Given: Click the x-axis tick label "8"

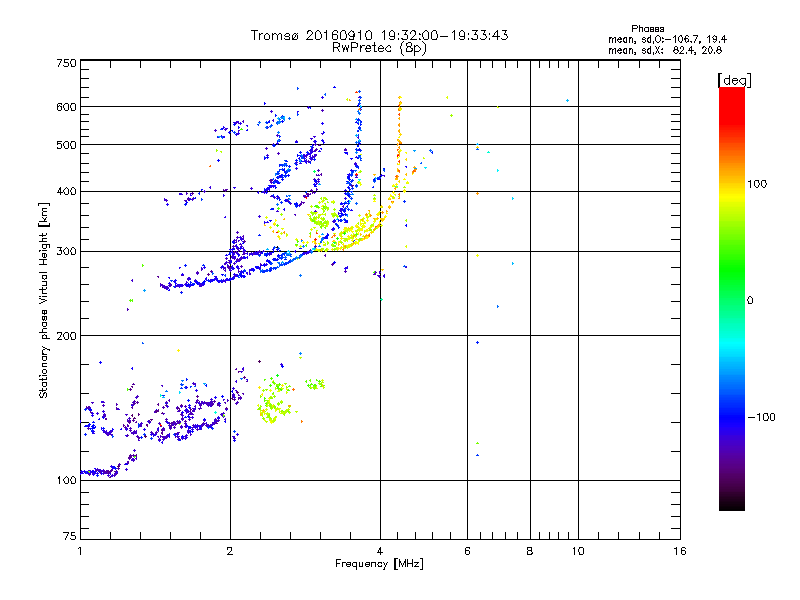Looking at the screenshot, I should (530, 551).
